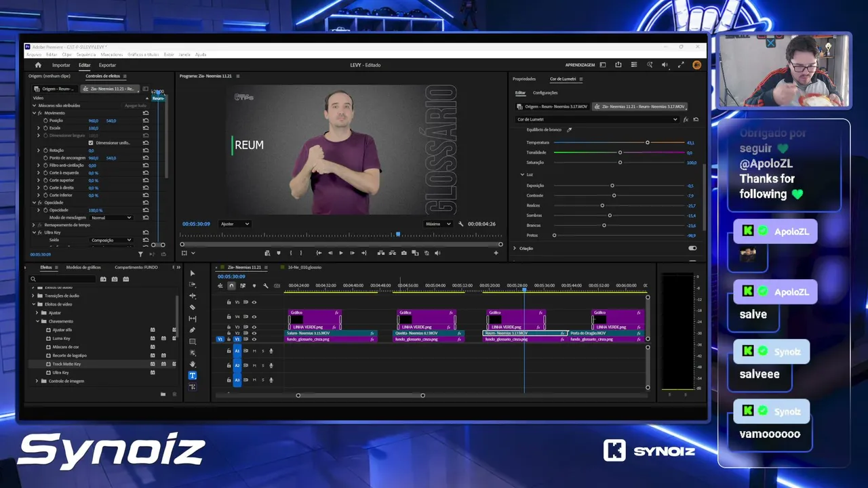The height and width of the screenshot is (488, 868).
Task: Open the Importar workspace
Action: [x=61, y=65]
